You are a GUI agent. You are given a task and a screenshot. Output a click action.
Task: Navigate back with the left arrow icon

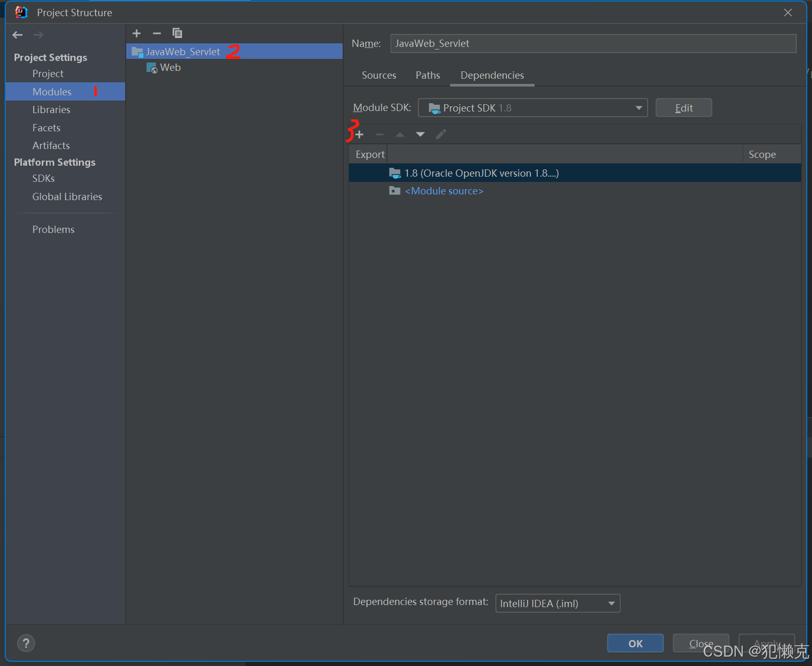click(x=17, y=34)
